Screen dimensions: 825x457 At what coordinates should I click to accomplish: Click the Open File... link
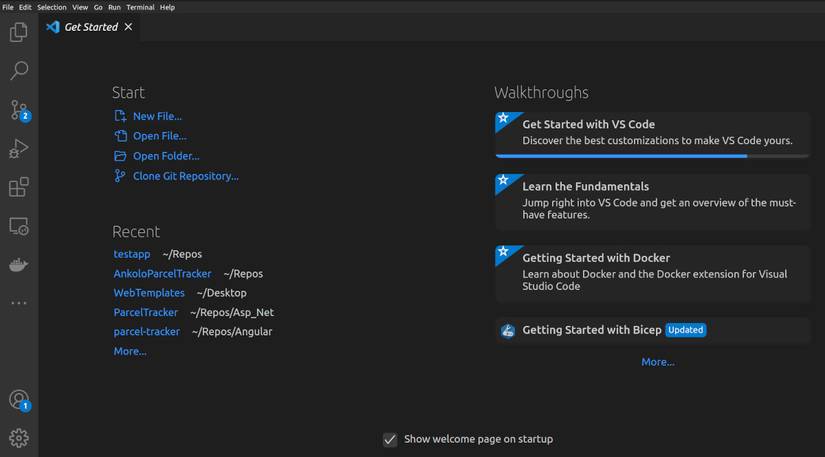pyautogui.click(x=159, y=136)
